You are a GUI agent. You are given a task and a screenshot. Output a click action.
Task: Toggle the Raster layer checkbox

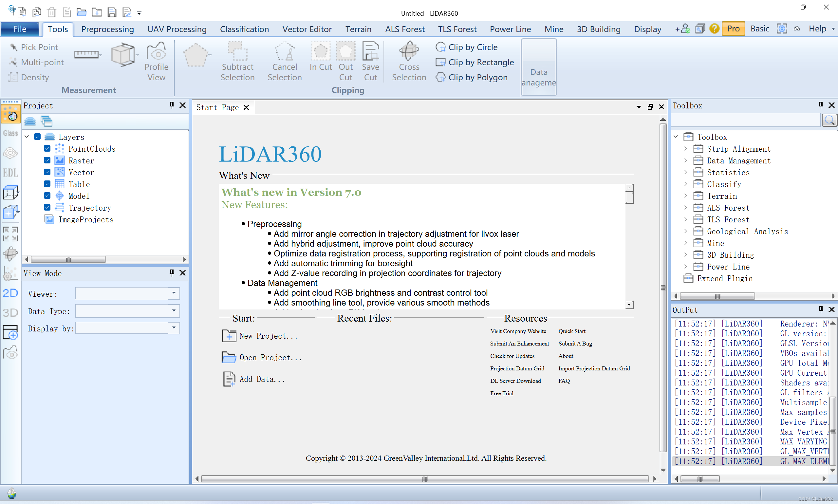[x=47, y=160]
